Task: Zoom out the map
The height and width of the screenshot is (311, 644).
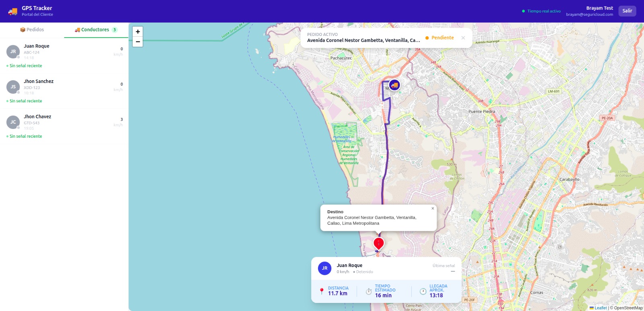Action: (x=138, y=42)
